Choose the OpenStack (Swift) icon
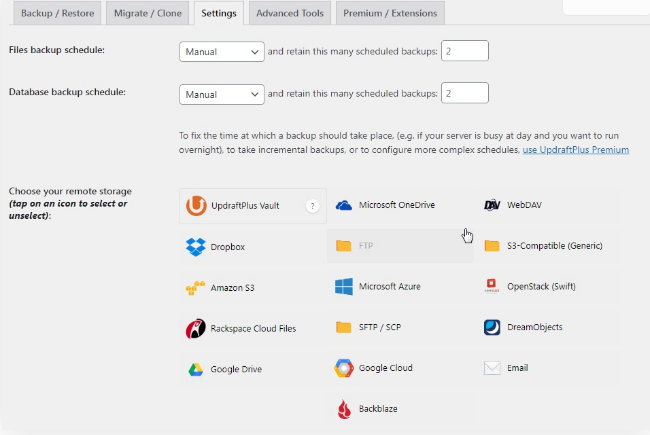Image resolution: width=650 pixels, height=435 pixels. click(x=492, y=286)
